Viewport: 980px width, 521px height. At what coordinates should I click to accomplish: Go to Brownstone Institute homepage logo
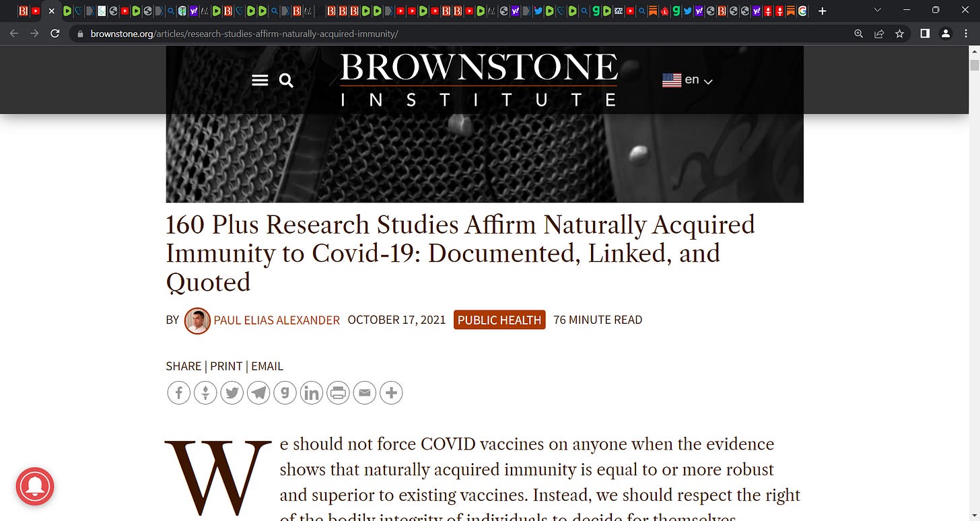479,80
